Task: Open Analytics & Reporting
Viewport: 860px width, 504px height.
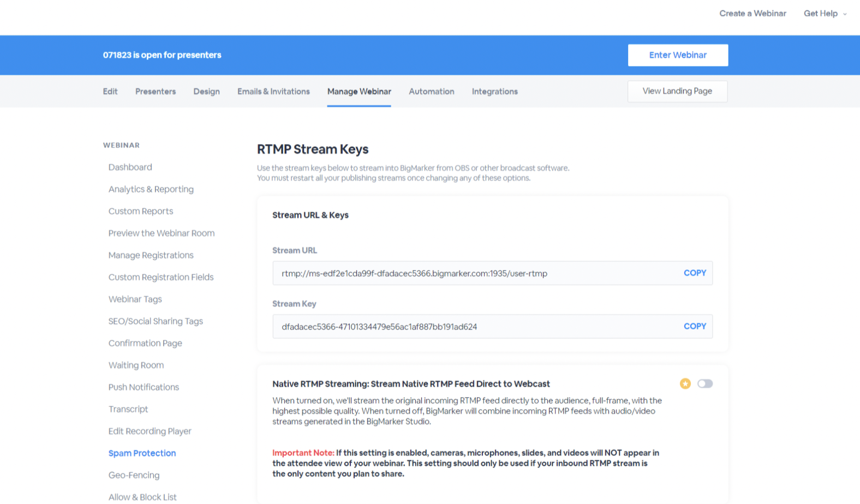Action: coord(151,189)
